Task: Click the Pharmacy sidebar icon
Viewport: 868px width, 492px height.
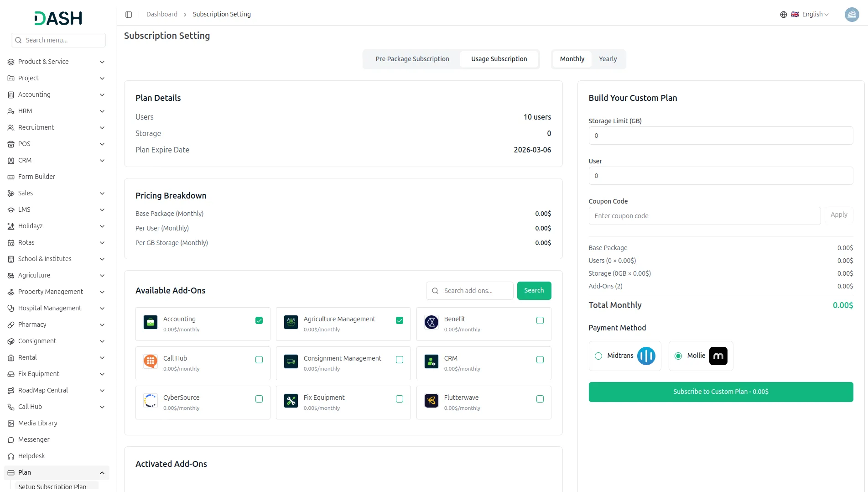Action: 11,325
